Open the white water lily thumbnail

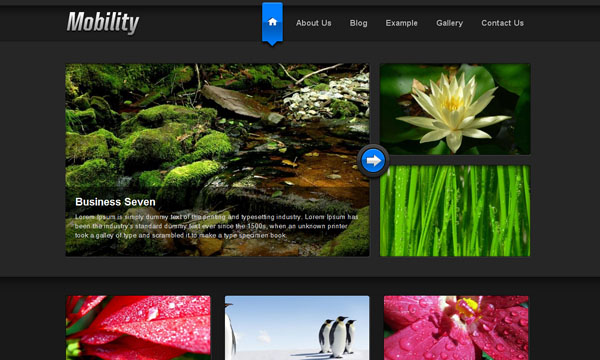(455, 109)
